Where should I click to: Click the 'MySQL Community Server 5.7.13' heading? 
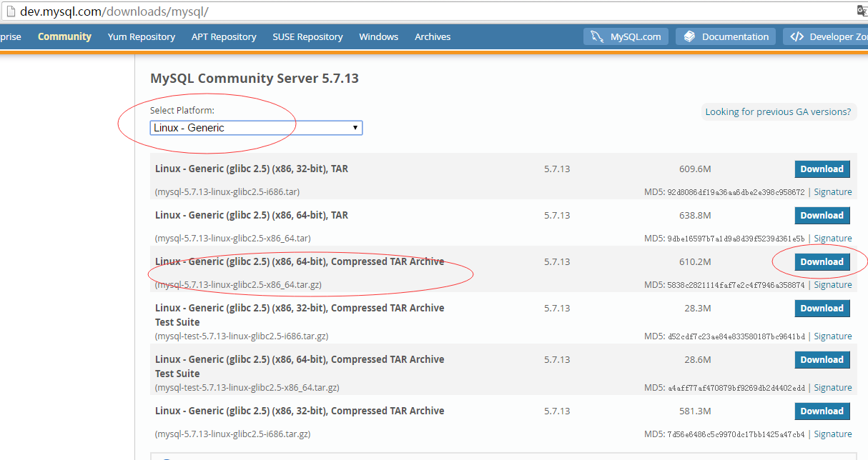pyautogui.click(x=255, y=79)
